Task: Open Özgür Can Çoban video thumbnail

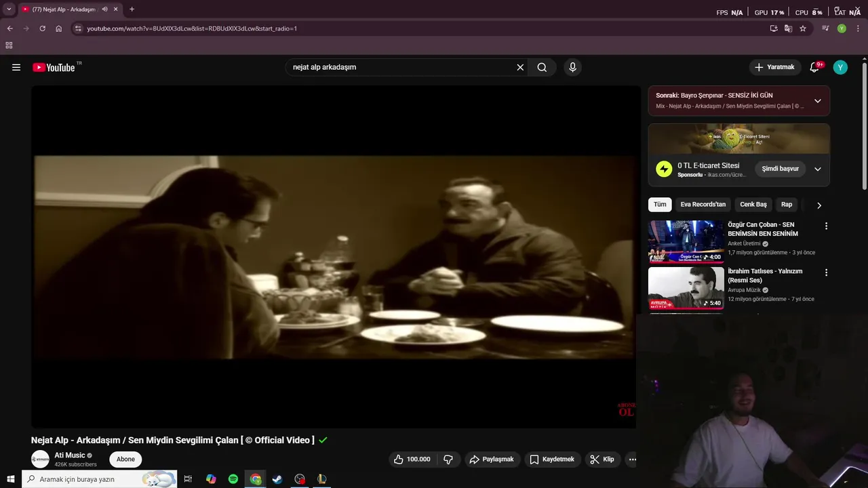Action: [x=686, y=241]
